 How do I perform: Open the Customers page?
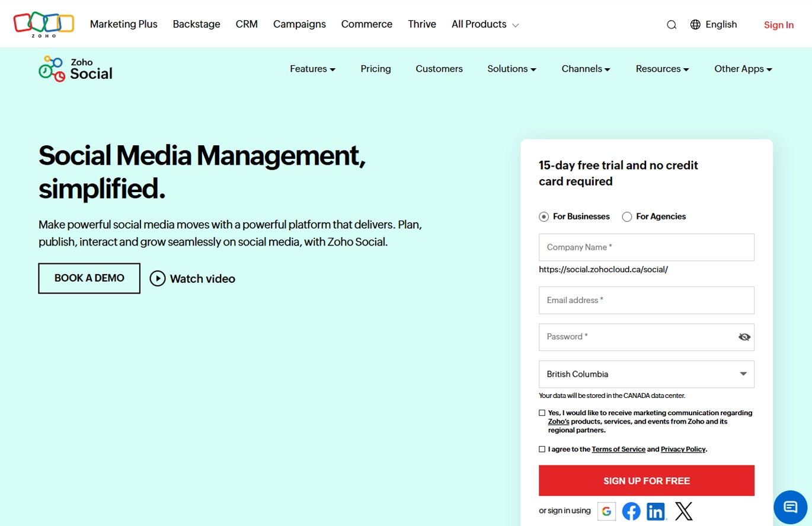tap(439, 69)
